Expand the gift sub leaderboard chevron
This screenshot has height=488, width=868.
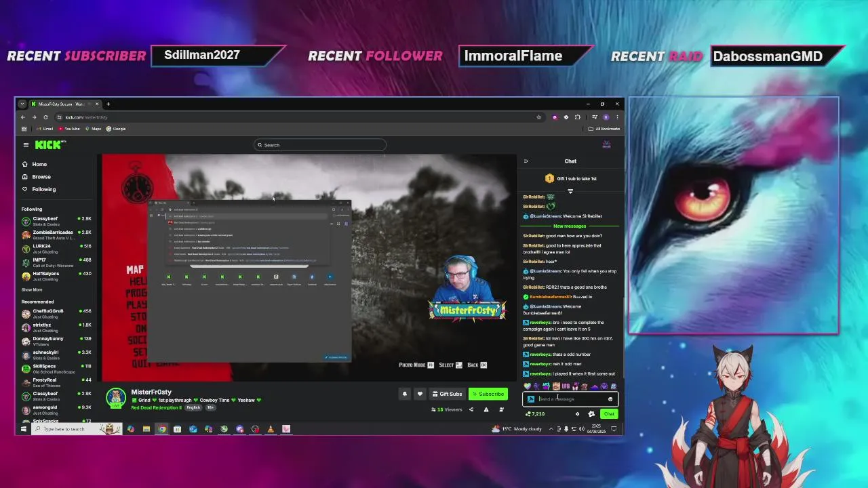click(570, 191)
